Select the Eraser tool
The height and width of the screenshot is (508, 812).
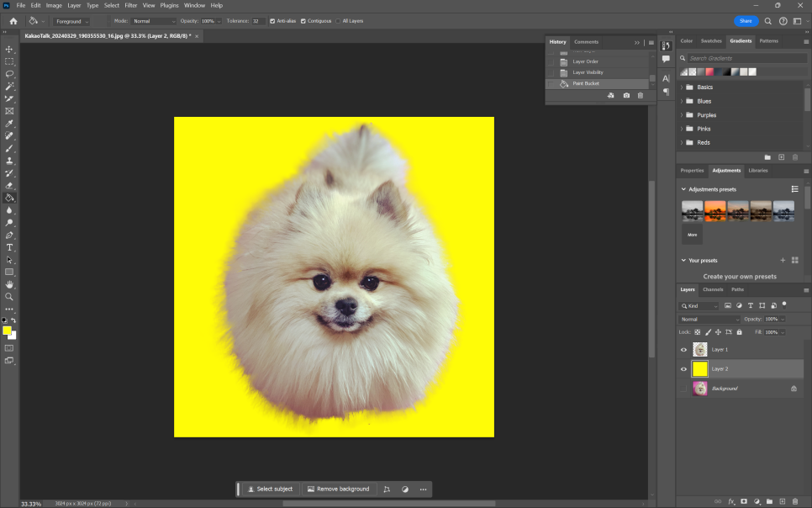(x=9, y=186)
